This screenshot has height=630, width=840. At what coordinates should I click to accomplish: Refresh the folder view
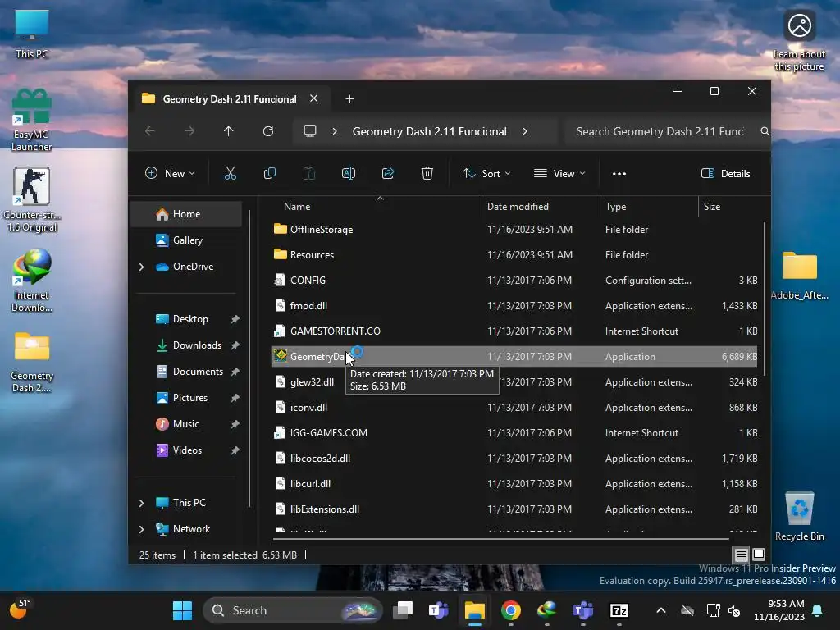pos(268,131)
